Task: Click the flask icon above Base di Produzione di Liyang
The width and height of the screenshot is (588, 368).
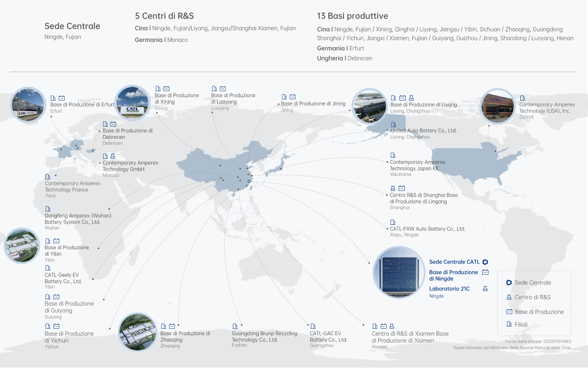Action: click(x=411, y=98)
